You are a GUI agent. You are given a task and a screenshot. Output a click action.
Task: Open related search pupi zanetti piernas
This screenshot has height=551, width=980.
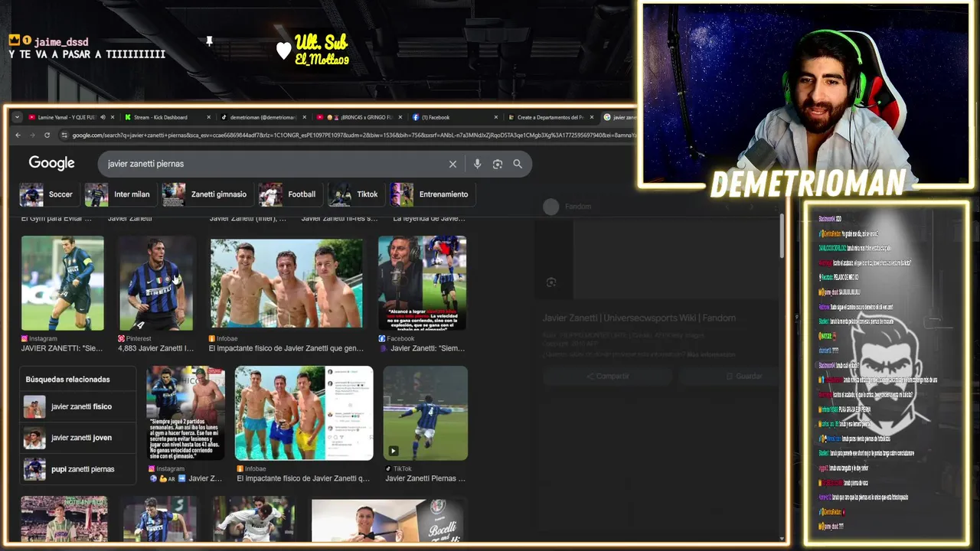pyautogui.click(x=77, y=469)
